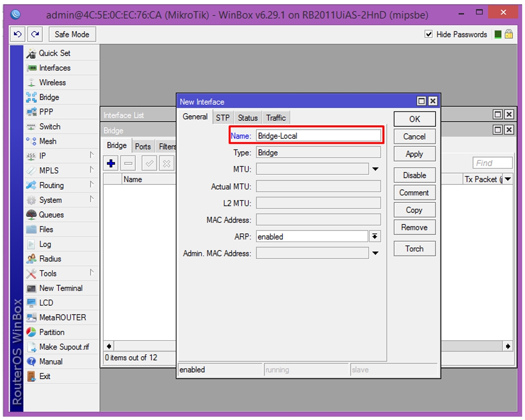Click the Find search box

493,163
